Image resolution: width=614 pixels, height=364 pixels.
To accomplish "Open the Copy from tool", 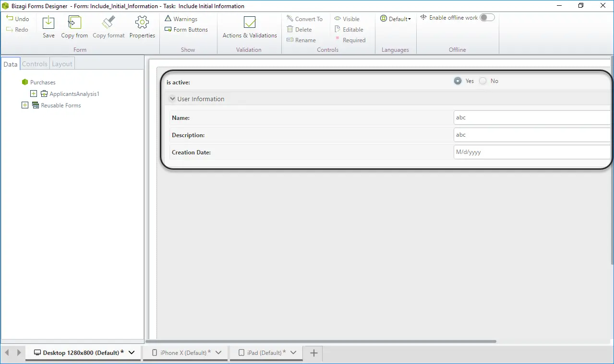I will (74, 26).
